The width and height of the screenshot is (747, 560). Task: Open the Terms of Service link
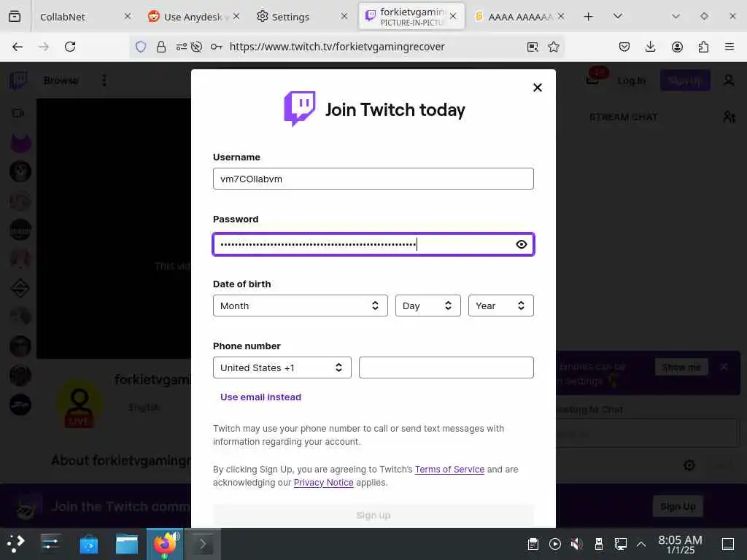(x=449, y=470)
